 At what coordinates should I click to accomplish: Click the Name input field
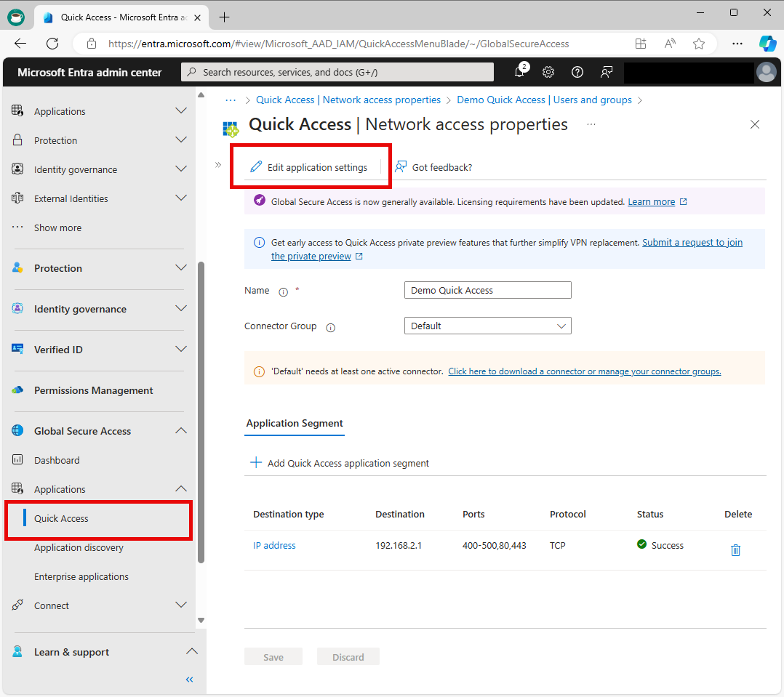(x=487, y=290)
